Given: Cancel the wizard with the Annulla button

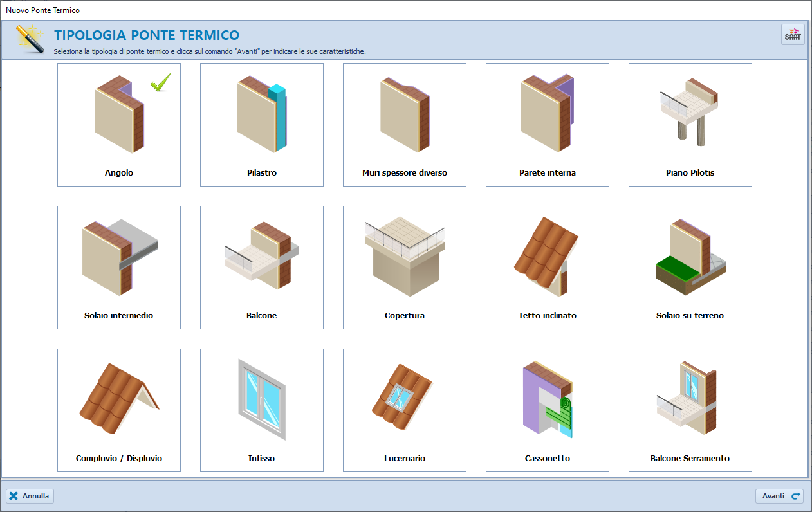Looking at the screenshot, I should (x=30, y=496).
